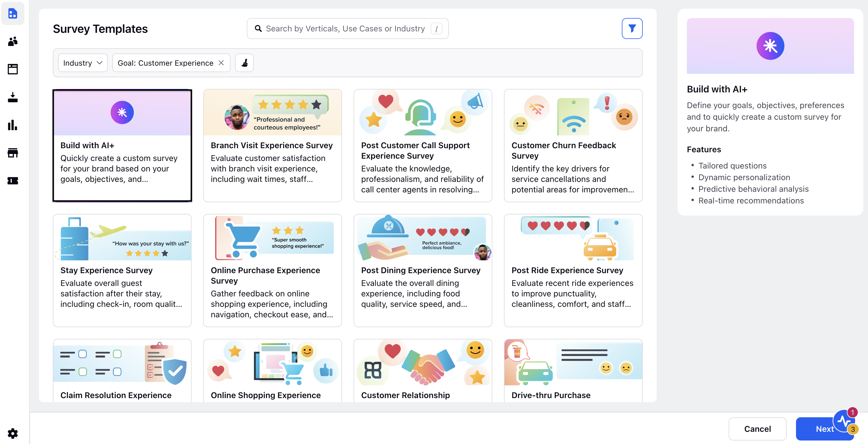This screenshot has width=868, height=444.
Task: Click the Features heading in details panel
Action: tap(704, 149)
